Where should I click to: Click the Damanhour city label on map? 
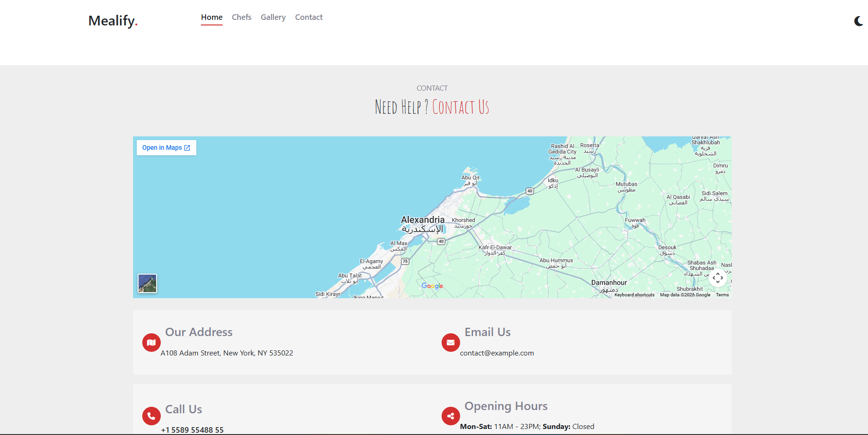[x=609, y=282]
